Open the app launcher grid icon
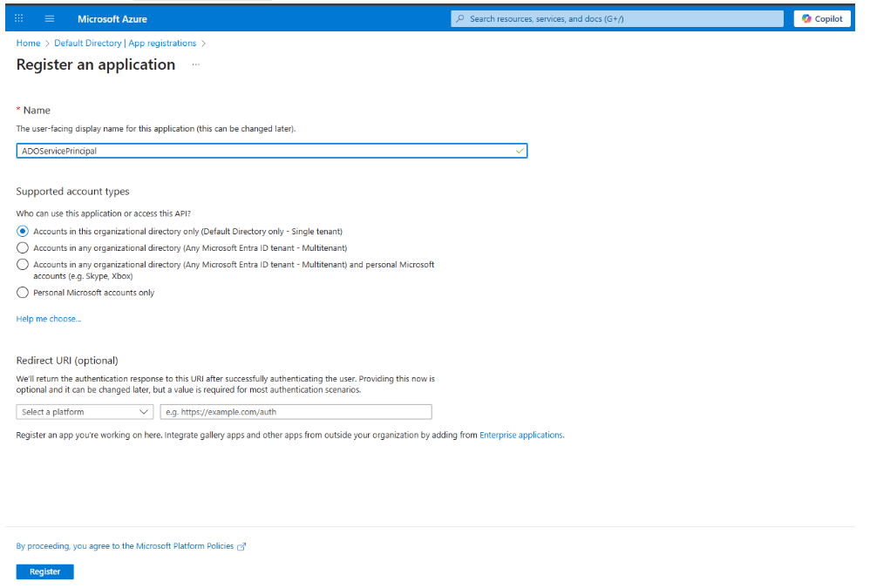This screenshot has height=588, width=870. click(x=19, y=18)
